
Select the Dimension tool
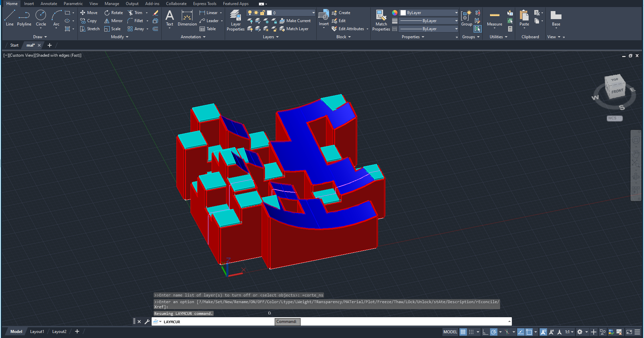(187, 18)
